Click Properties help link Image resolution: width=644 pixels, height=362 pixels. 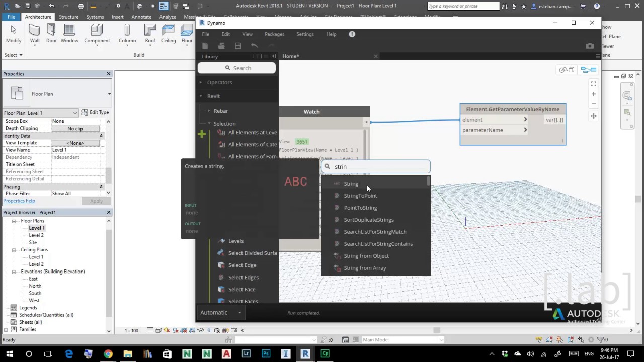click(19, 201)
